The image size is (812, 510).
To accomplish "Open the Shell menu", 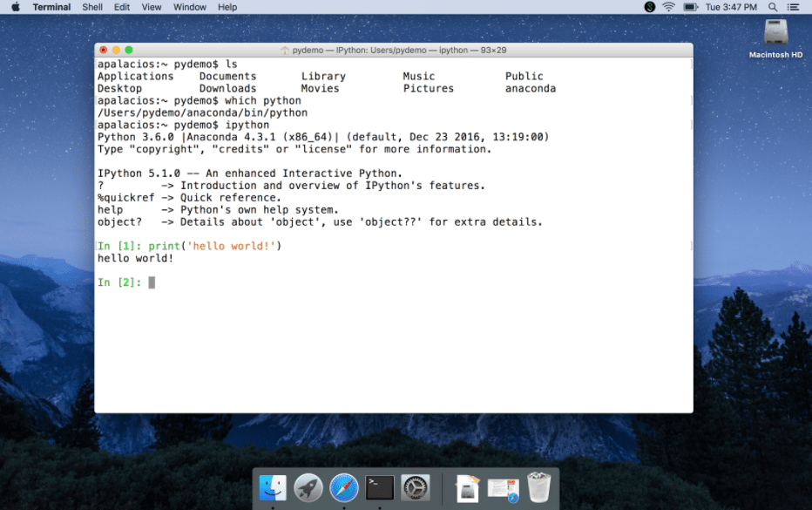I will click(x=91, y=6).
